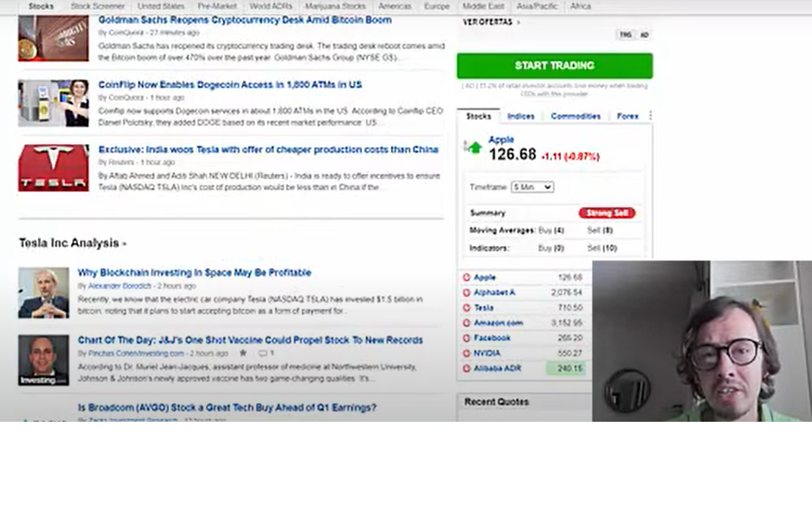This screenshot has height=516, width=812.
Task: Open the Europe menu item
Action: (437, 6)
